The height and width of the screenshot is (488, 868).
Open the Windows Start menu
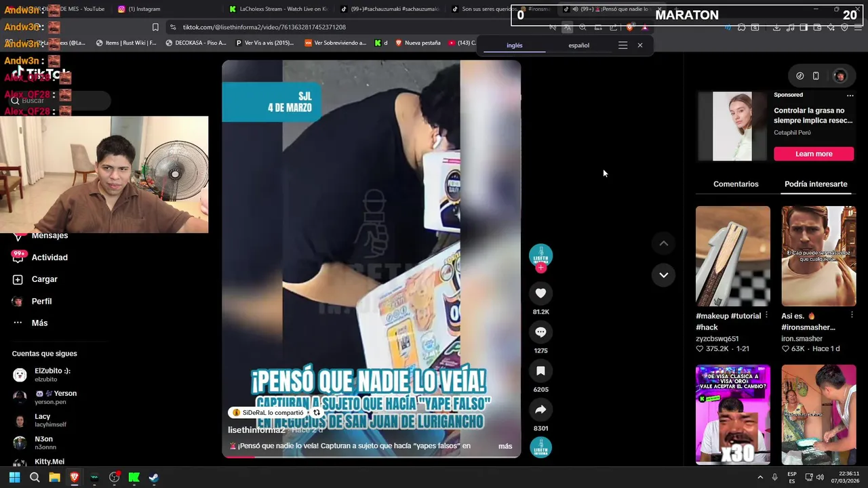[x=15, y=477]
